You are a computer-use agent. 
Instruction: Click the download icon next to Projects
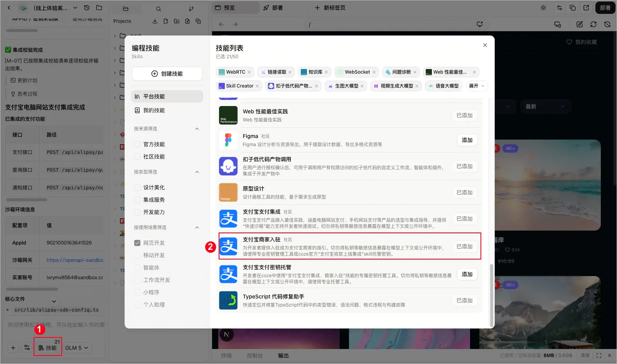tap(155, 21)
